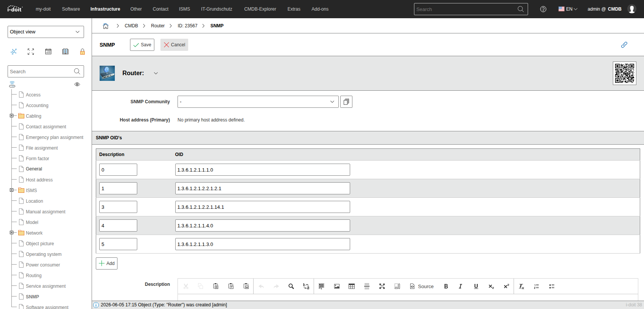Open the Add-ons menu
644x309 pixels.
320,9
